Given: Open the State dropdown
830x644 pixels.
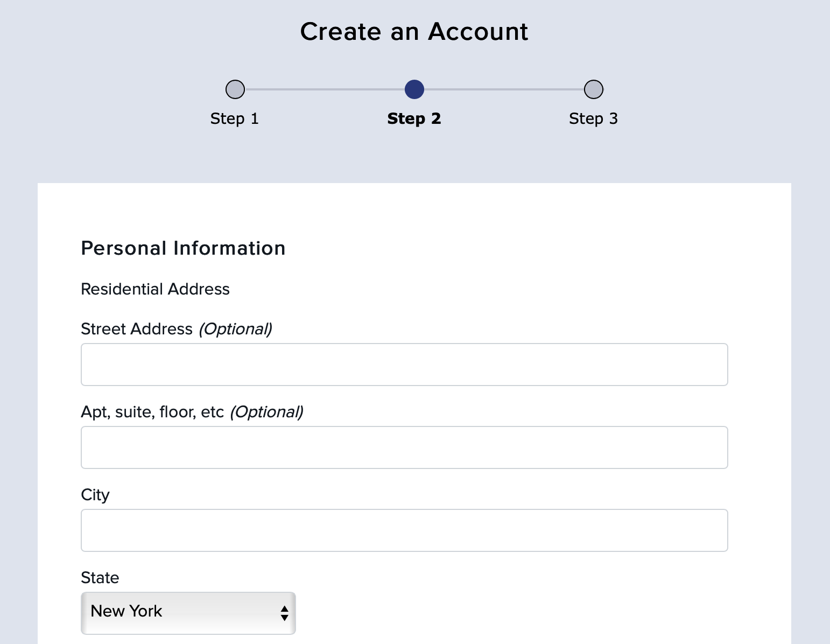Looking at the screenshot, I should 188,613.
